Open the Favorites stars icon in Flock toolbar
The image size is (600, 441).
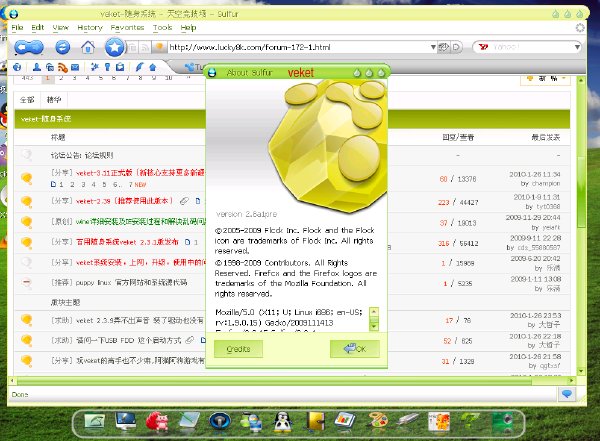[x=95, y=67]
